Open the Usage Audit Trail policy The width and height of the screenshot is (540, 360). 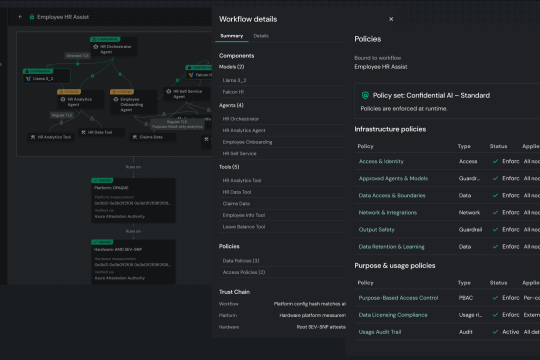tap(380, 332)
